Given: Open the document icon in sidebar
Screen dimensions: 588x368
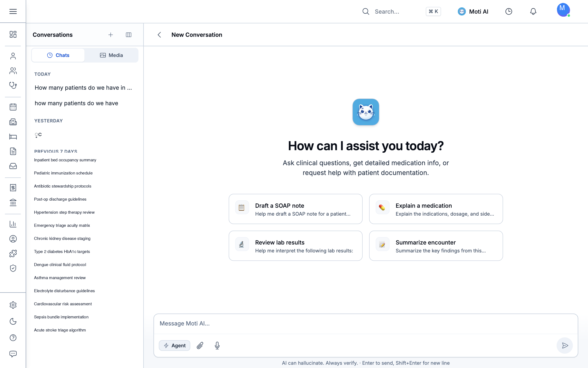Looking at the screenshot, I should click(13, 151).
